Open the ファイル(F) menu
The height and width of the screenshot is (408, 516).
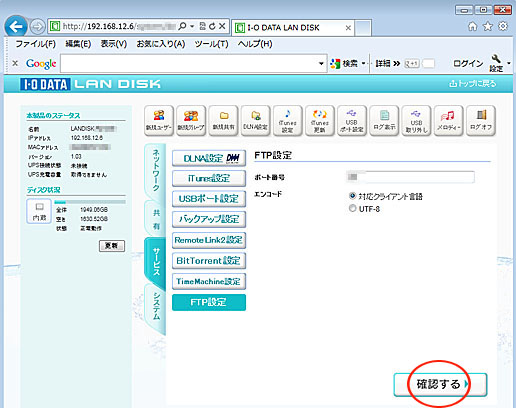click(36, 44)
